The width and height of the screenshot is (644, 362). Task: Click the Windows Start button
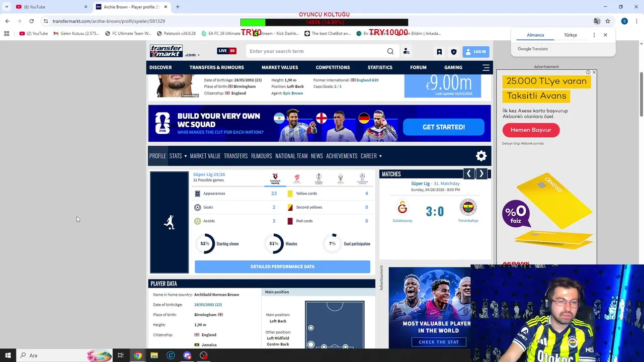tap(8, 355)
